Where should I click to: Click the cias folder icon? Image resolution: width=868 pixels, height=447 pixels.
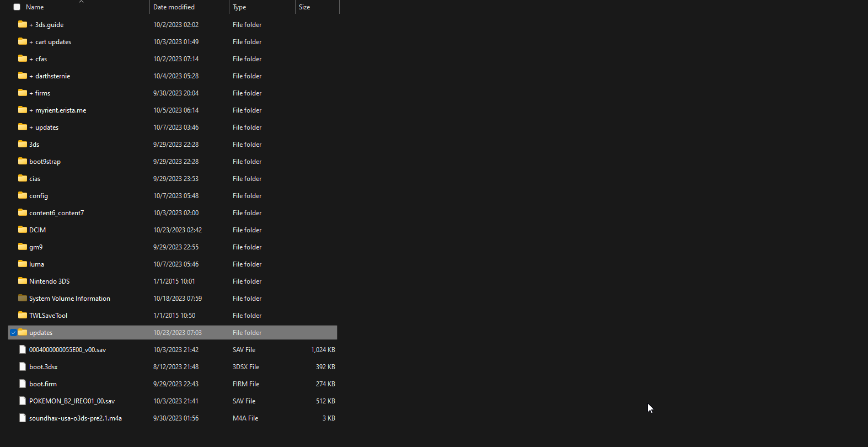(x=23, y=178)
